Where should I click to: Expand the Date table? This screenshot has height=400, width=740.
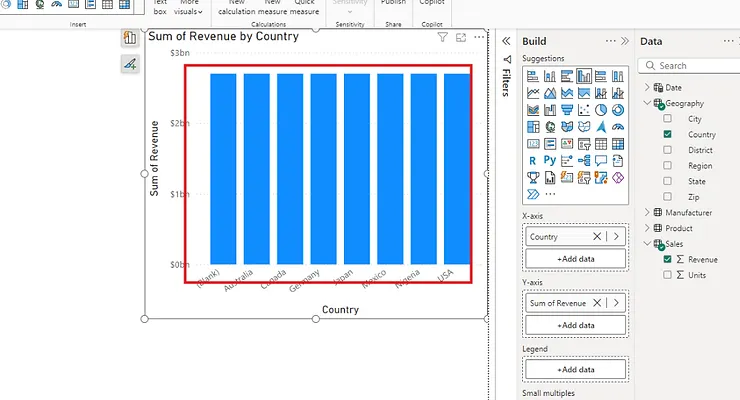coord(647,87)
